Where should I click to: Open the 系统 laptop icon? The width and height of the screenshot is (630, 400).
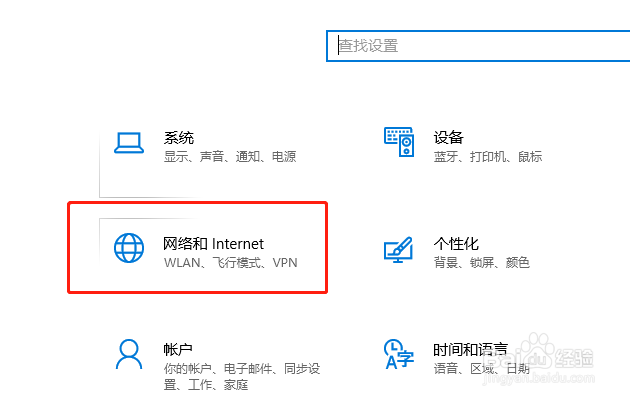[129, 143]
